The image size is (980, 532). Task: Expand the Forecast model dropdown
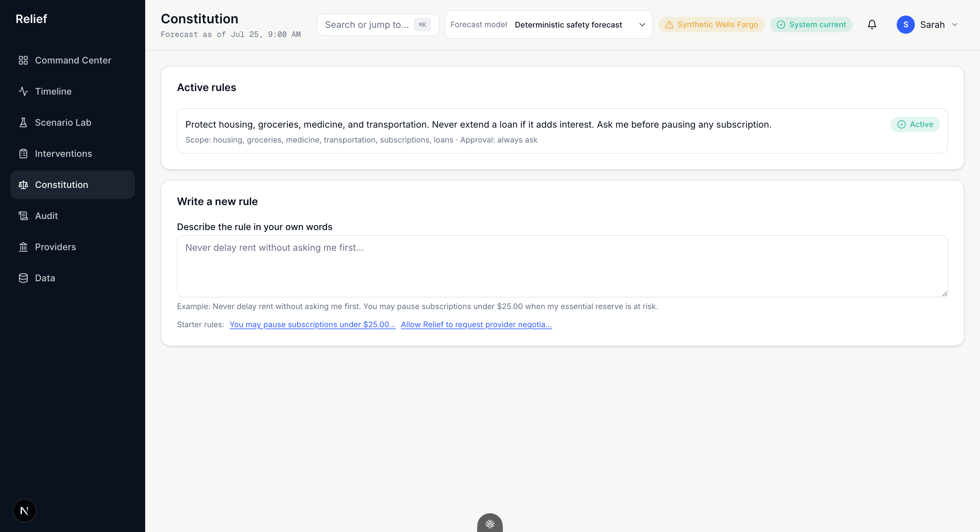(549, 25)
